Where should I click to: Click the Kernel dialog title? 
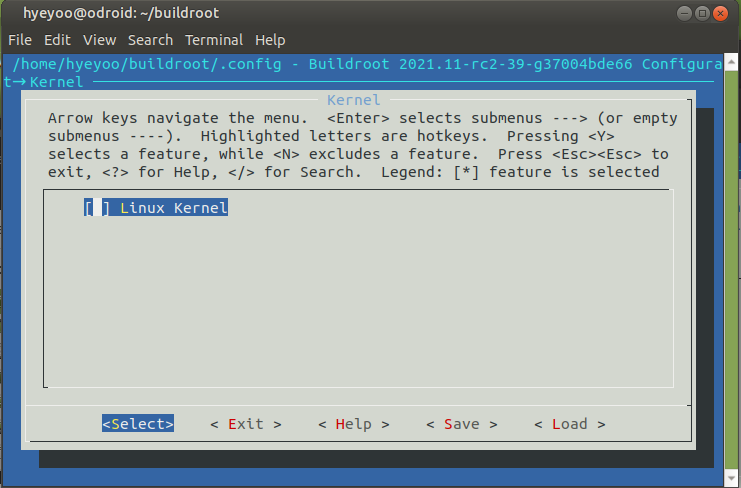coord(353,100)
